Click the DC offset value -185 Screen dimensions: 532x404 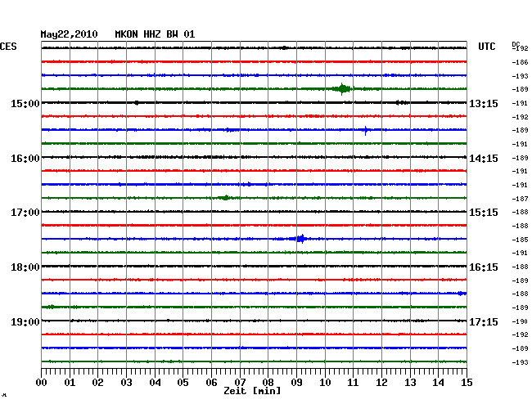click(x=520, y=240)
